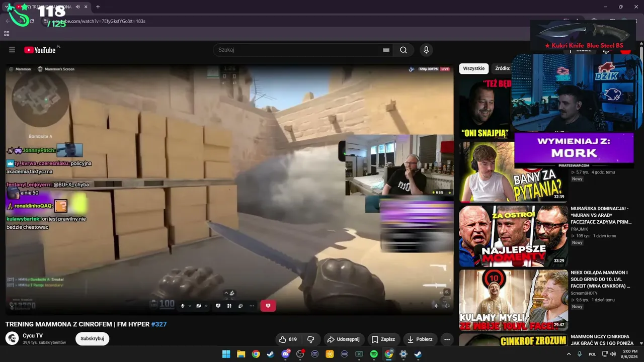Screen dimensions: 644x362
Task: Open the system volume tray icon
Action: click(613, 354)
